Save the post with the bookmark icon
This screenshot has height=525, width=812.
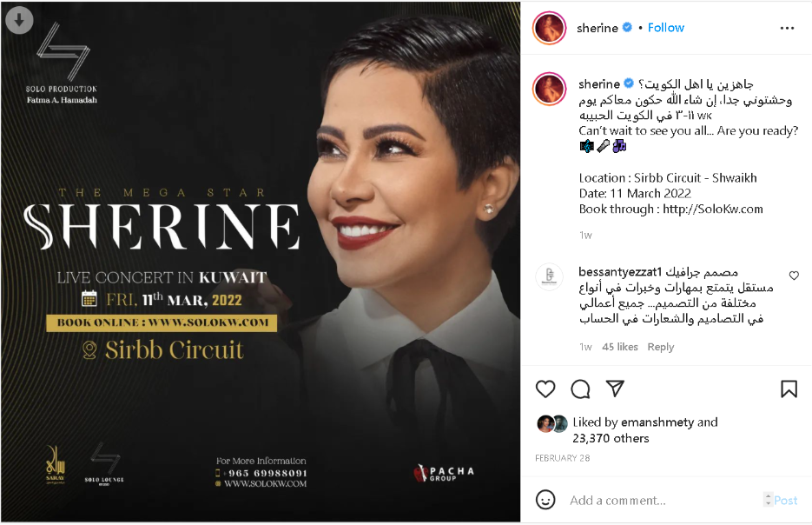tap(789, 389)
